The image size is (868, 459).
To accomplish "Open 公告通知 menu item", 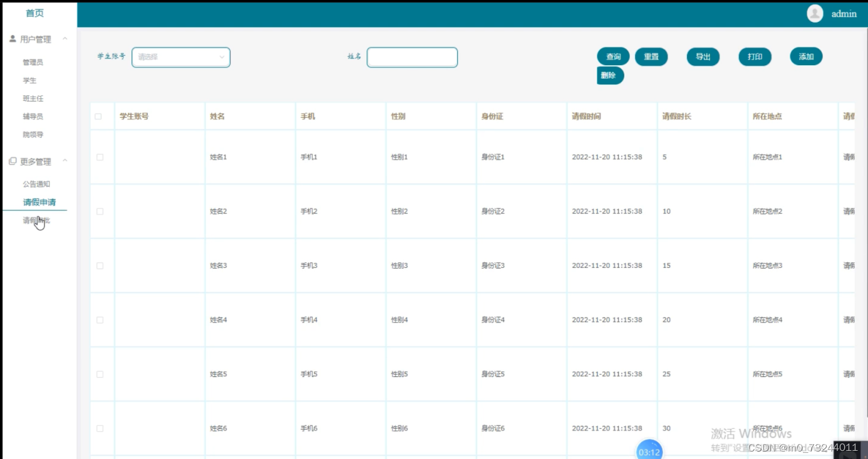I will [36, 184].
